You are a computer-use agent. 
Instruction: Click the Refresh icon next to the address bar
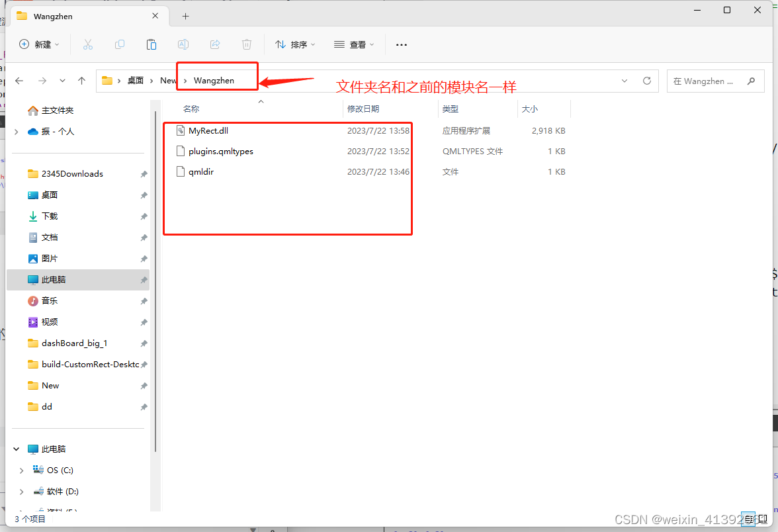(x=647, y=80)
